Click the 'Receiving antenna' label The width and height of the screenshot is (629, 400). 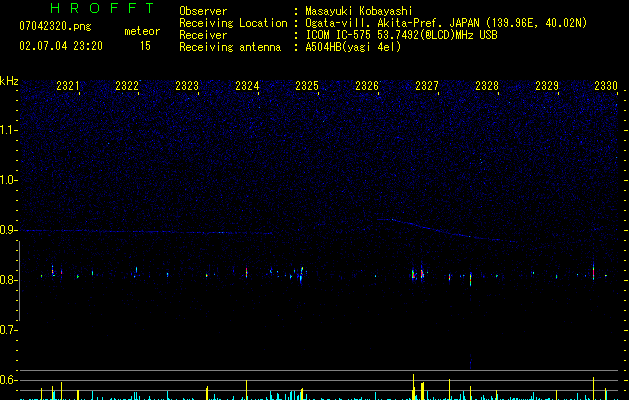pos(230,47)
